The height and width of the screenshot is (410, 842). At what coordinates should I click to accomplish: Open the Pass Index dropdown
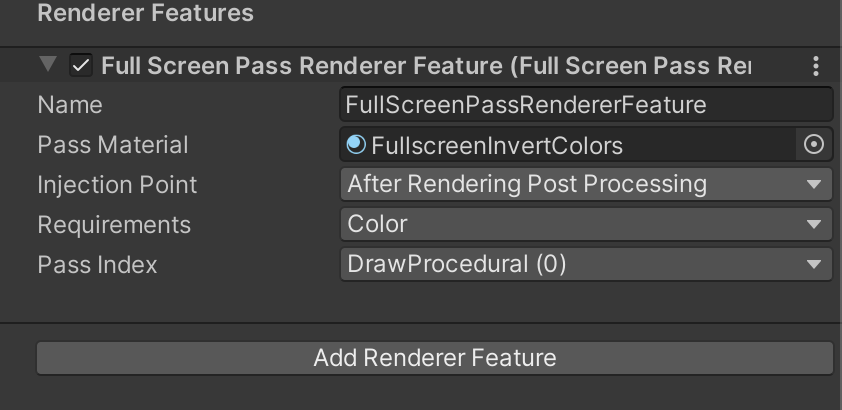click(x=585, y=265)
